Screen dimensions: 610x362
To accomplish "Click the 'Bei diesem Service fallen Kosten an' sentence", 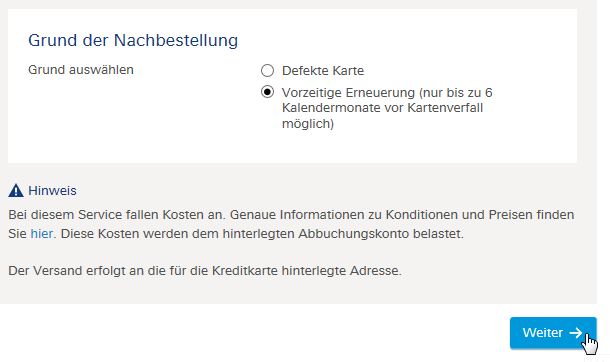I will 117,215.
